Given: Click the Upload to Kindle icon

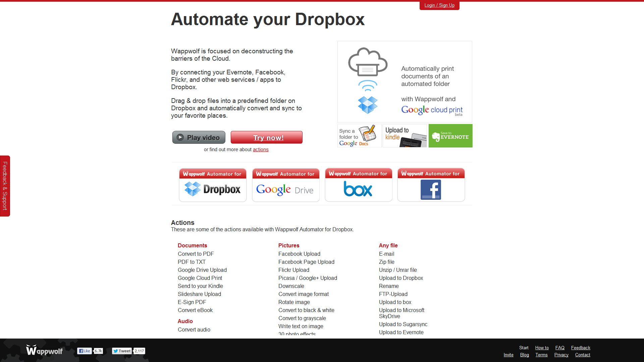Looking at the screenshot, I should pyautogui.click(x=404, y=136).
